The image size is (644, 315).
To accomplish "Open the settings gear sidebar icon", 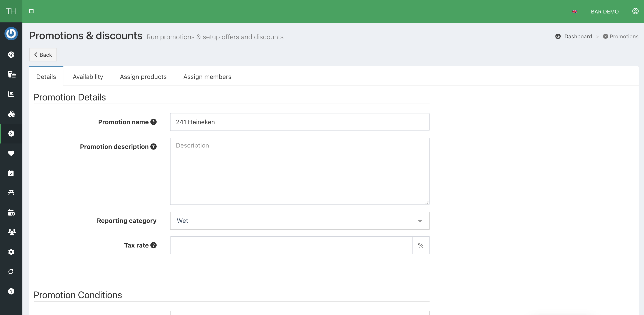I will point(11,252).
